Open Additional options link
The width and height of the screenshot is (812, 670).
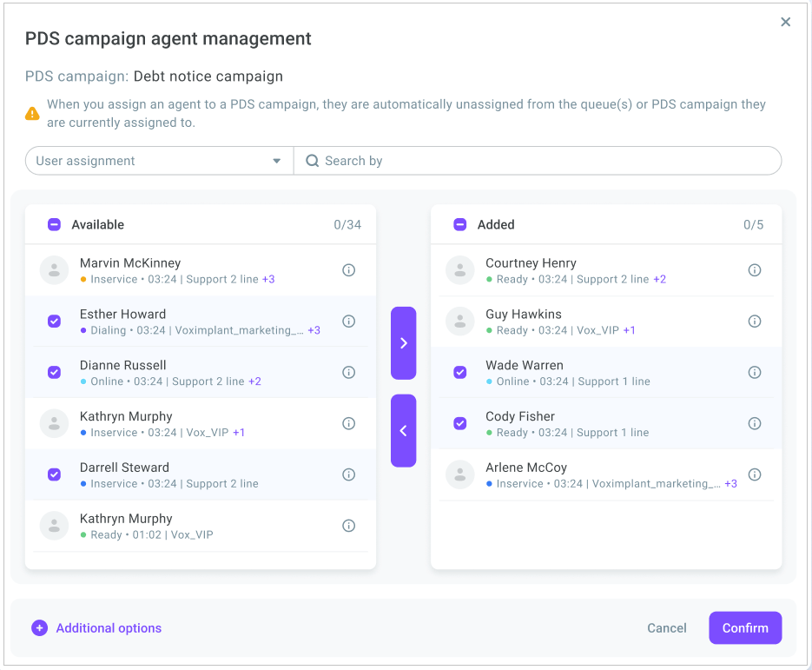tap(109, 628)
